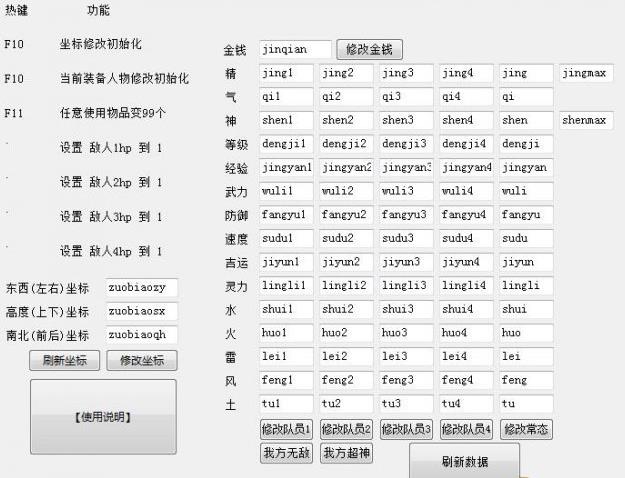Focus the jing1 input field

(286, 73)
